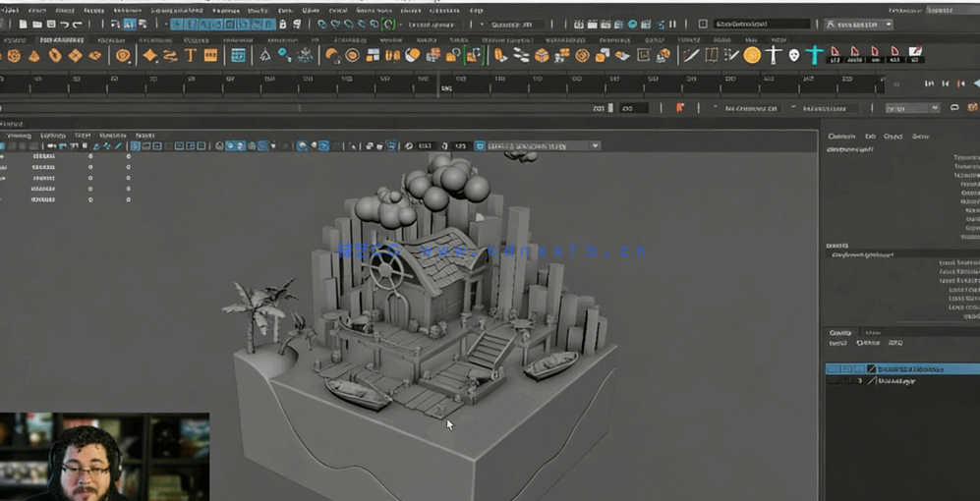Image resolution: width=980 pixels, height=501 pixels.
Task: Click the large orange circle icon in the shelf
Action: click(752, 55)
